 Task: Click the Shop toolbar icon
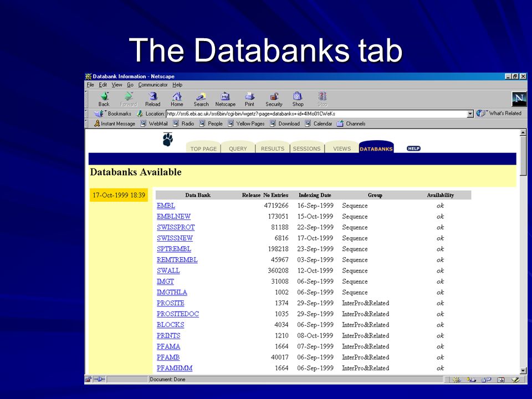coord(298,99)
